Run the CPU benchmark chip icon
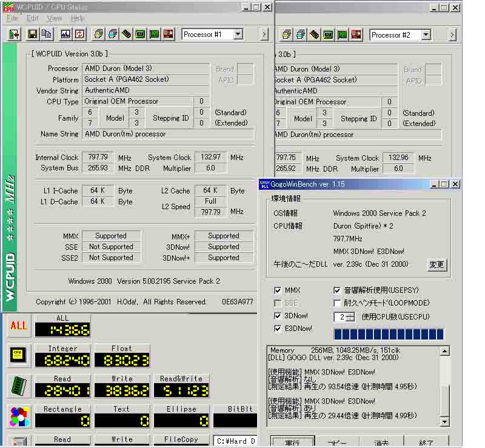485x448 pixels. pos(19,355)
